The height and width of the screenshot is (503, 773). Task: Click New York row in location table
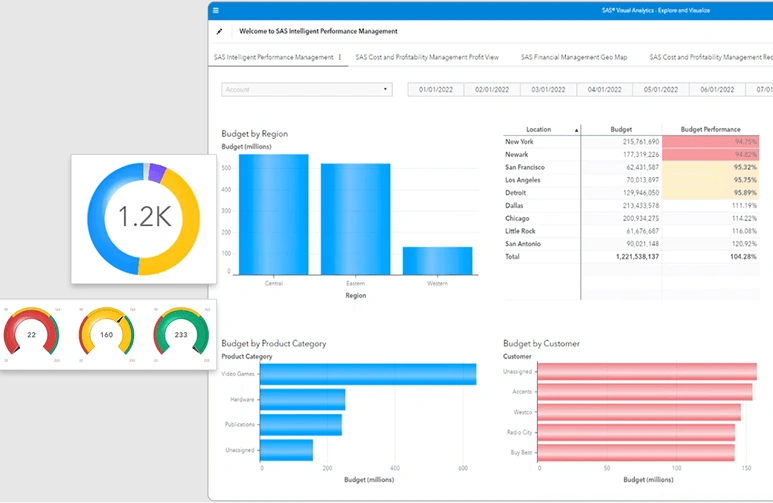(x=631, y=142)
